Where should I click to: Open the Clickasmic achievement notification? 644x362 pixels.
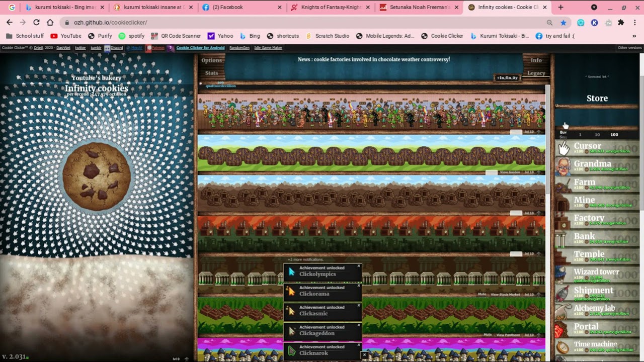[x=323, y=311]
